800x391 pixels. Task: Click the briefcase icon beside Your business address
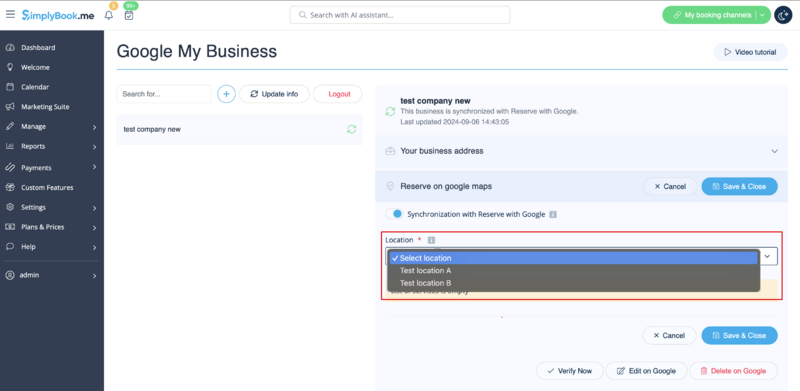click(x=390, y=151)
